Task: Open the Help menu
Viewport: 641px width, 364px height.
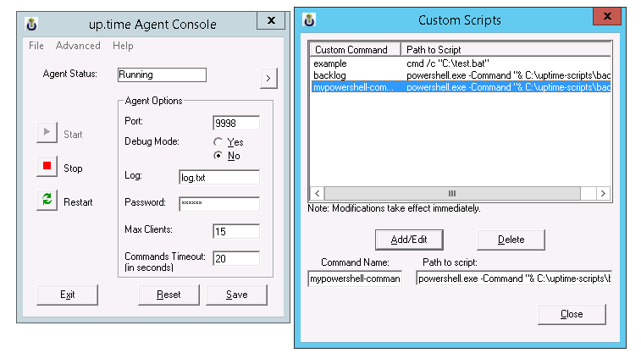Action: (x=123, y=46)
